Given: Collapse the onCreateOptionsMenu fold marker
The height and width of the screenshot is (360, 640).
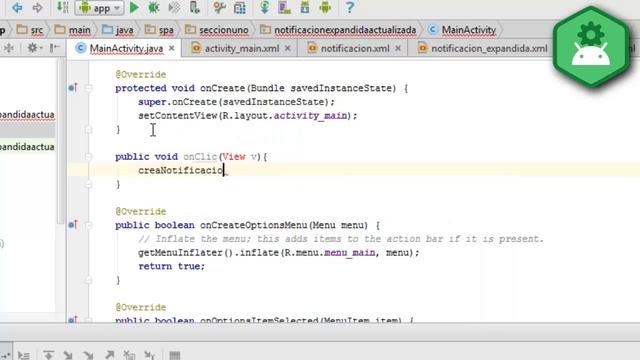Looking at the screenshot, I should (x=89, y=225).
